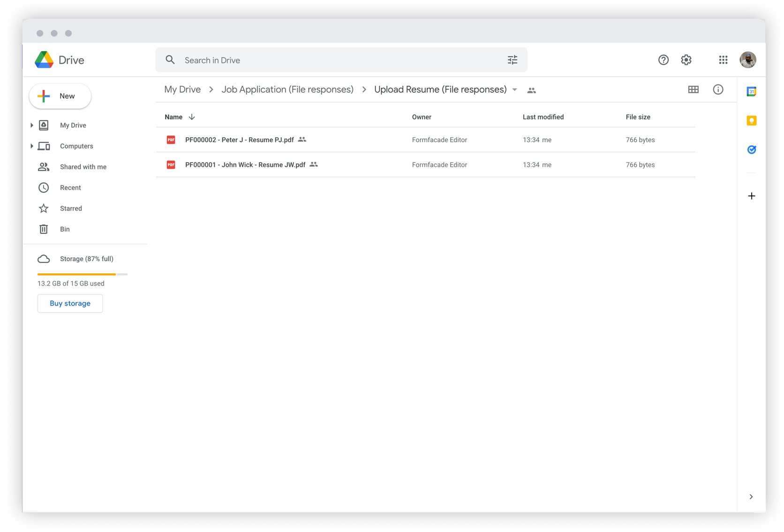Switch to grid view layout
This screenshot has height=532, width=784.
coord(694,90)
